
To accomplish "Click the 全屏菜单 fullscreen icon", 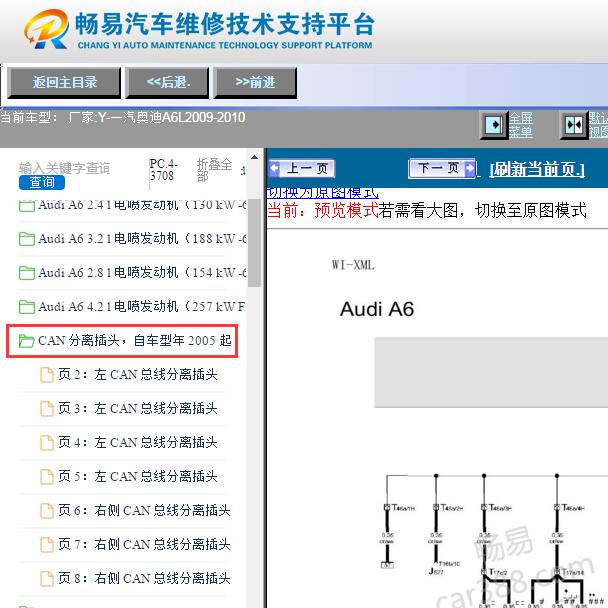I will click(494, 125).
